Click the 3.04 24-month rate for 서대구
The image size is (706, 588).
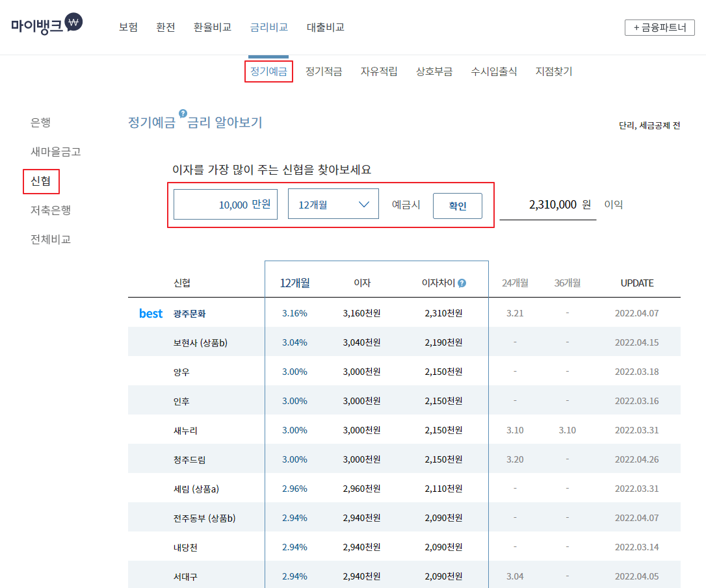(x=515, y=576)
